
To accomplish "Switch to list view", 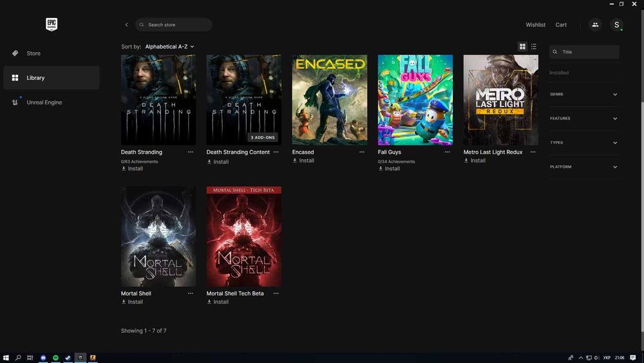I will [x=533, y=46].
